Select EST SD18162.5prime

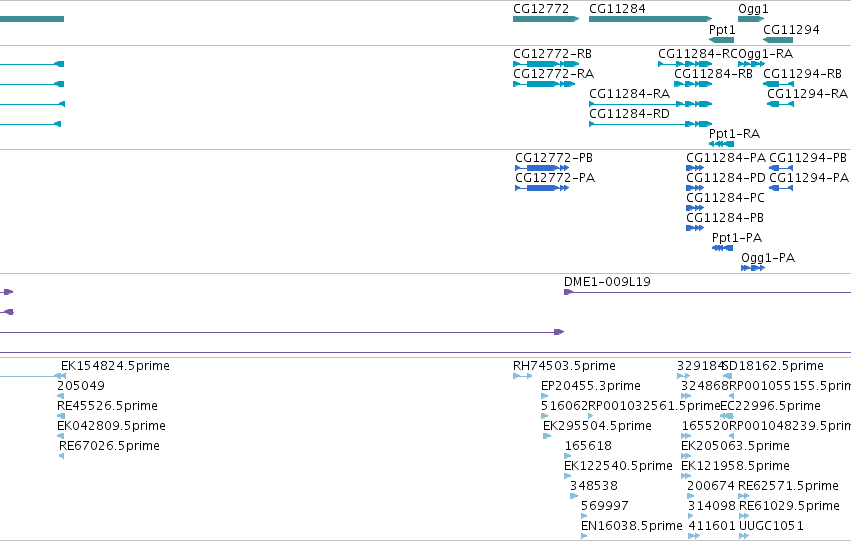[x=727, y=376]
